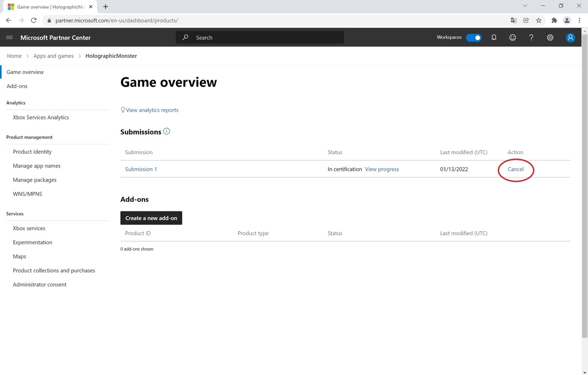Click the page vertical scrollbar

point(585,186)
